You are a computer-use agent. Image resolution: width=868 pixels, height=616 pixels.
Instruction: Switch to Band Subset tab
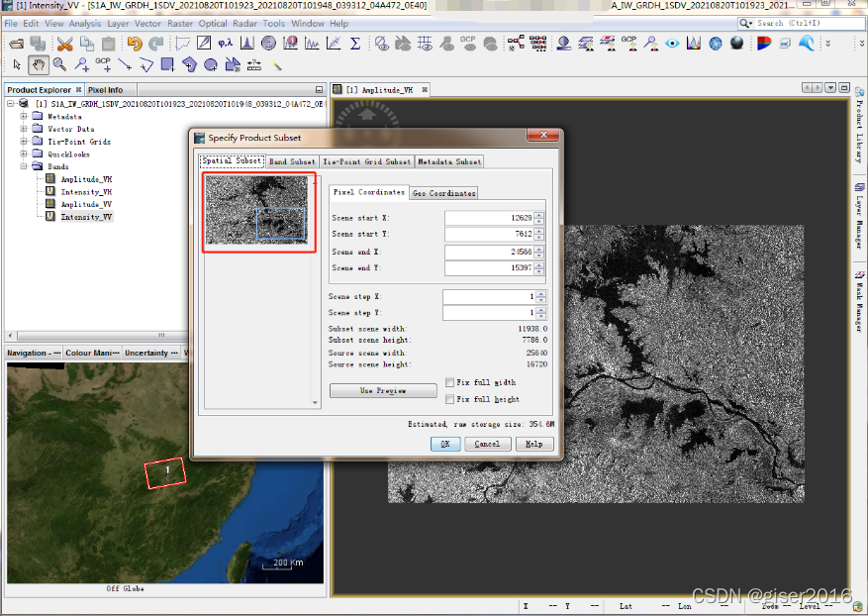[292, 161]
